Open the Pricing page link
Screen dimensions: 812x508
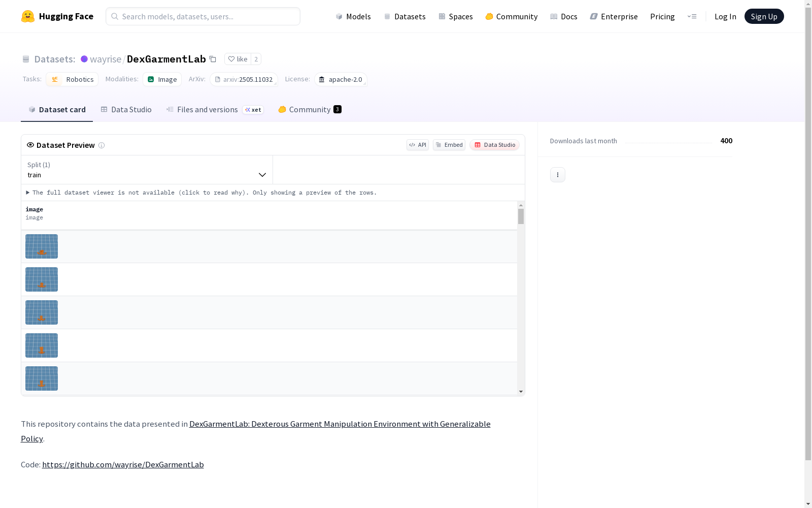coord(662,16)
